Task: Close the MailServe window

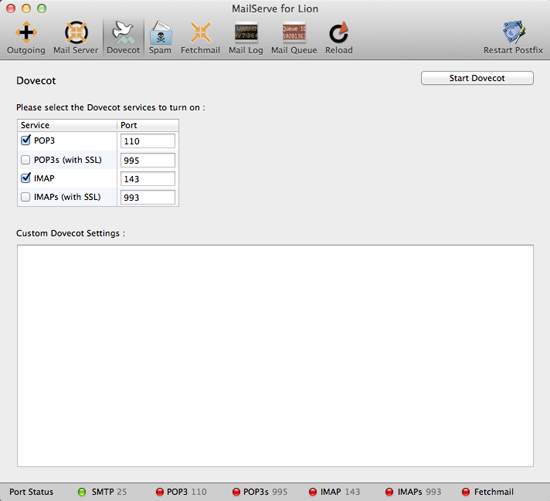Action: point(11,8)
